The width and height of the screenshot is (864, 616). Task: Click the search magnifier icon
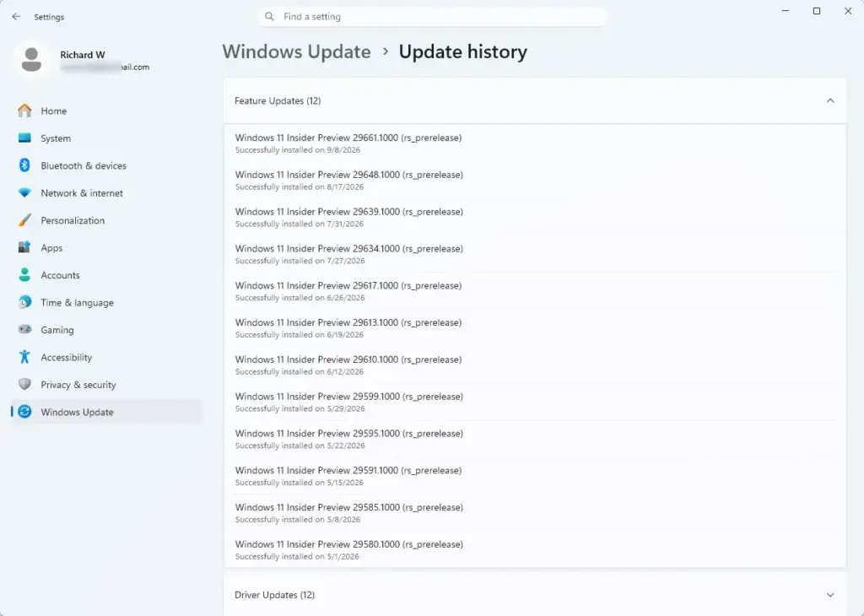[x=269, y=17]
